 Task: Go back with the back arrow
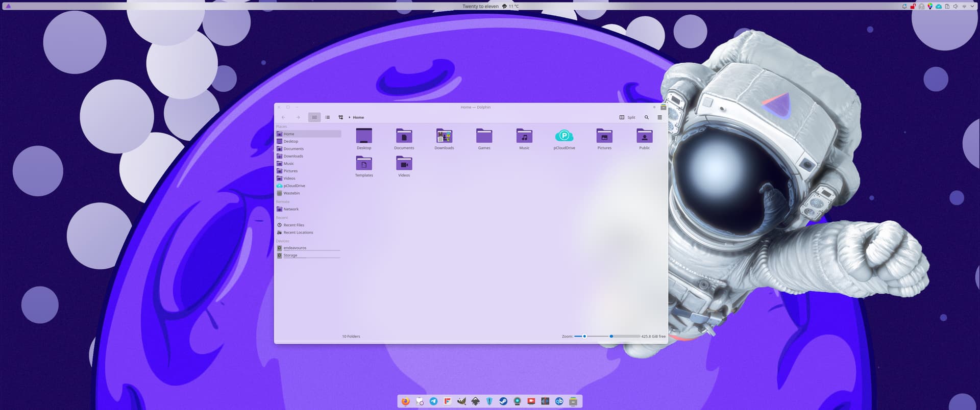point(283,117)
